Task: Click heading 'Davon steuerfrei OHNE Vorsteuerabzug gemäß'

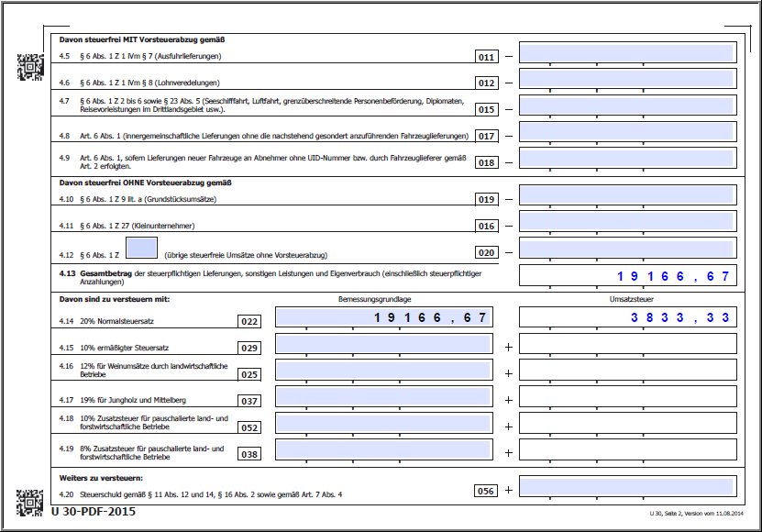Action: (x=145, y=183)
